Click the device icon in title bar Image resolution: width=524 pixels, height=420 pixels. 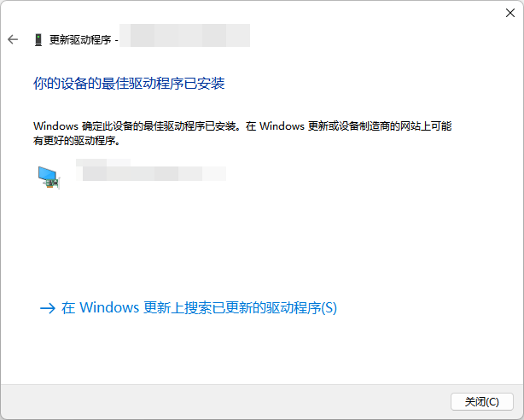[x=38, y=40]
